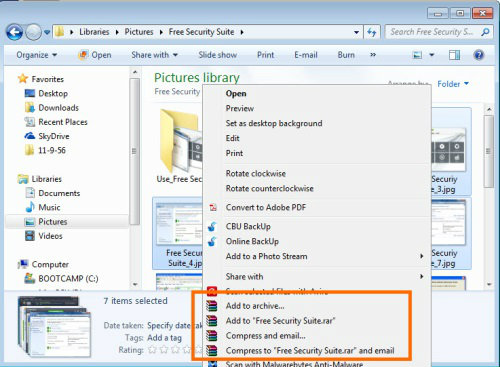
Task: Click the Add a tag field
Action: point(164,338)
